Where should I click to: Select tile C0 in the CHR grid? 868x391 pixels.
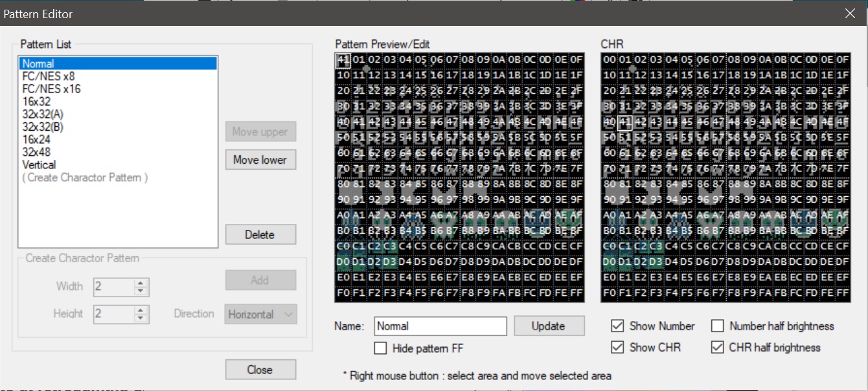point(609,247)
